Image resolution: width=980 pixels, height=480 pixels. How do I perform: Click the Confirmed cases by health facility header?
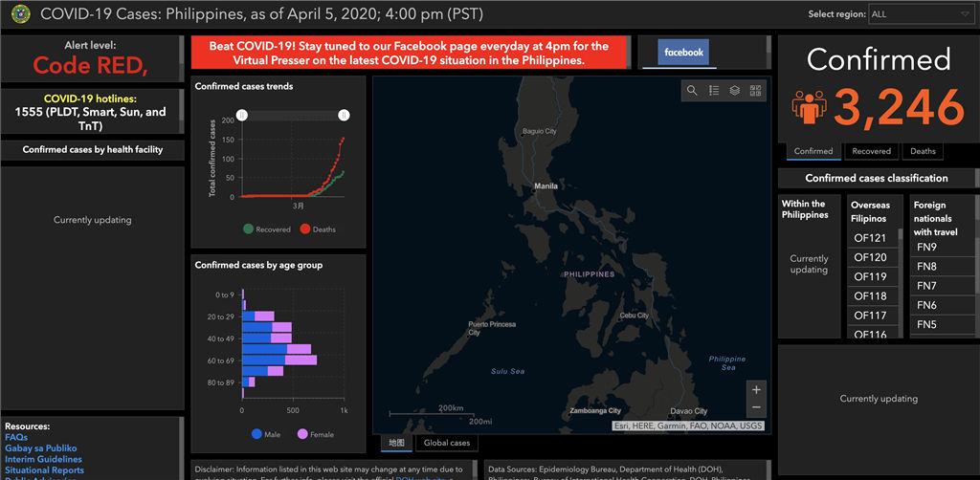point(93,150)
